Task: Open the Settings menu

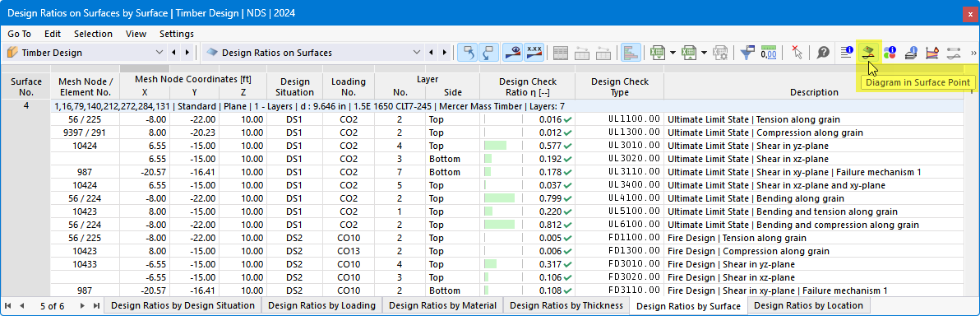Action: point(177,34)
